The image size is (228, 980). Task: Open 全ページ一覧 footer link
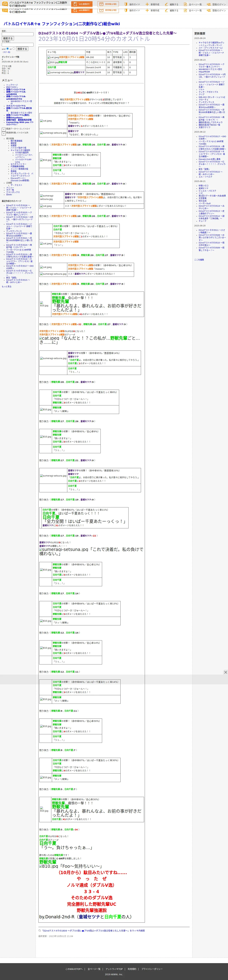(x=94, y=969)
